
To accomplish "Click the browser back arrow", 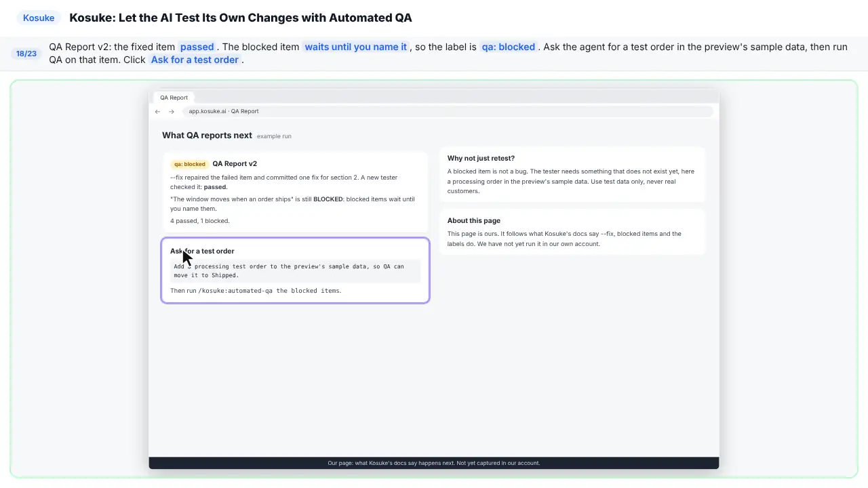I will pyautogui.click(x=157, y=111).
